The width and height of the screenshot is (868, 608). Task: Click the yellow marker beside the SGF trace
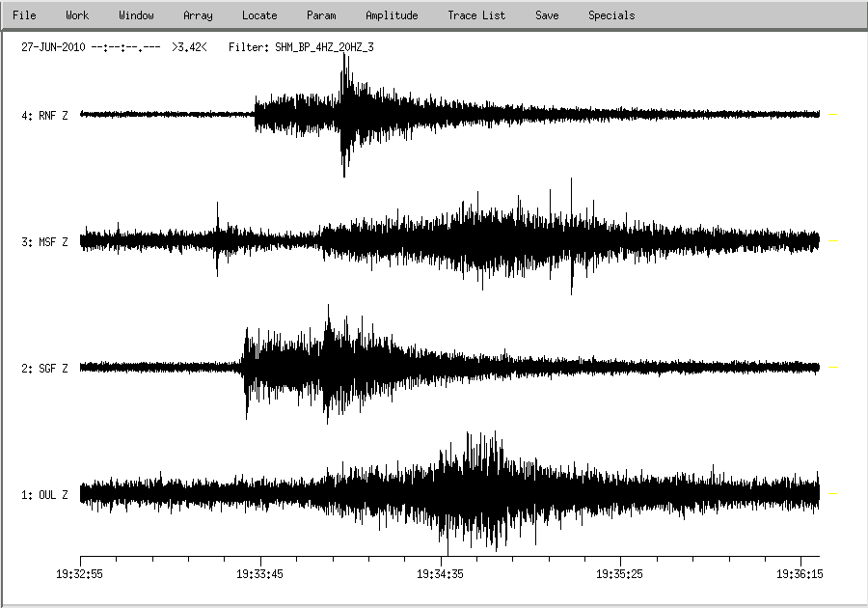tap(833, 368)
